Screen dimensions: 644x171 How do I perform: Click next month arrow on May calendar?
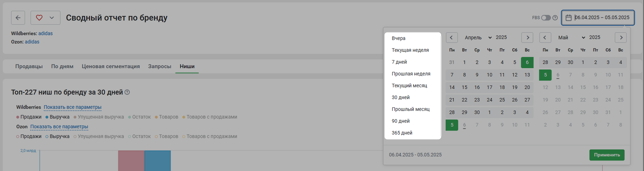pyautogui.click(x=621, y=38)
